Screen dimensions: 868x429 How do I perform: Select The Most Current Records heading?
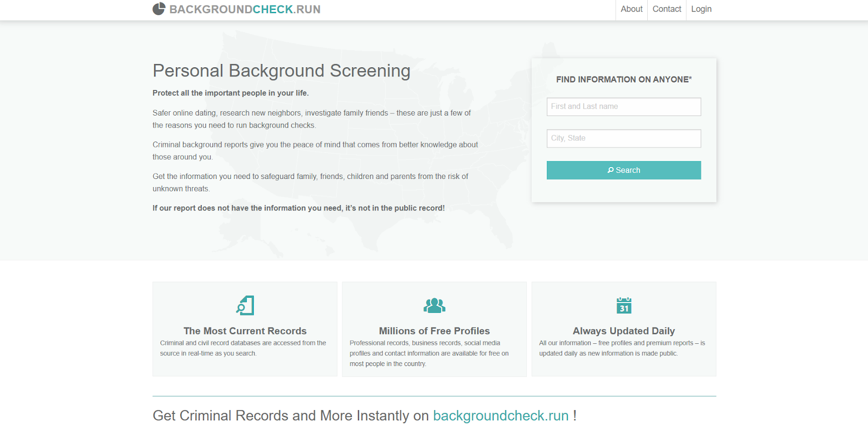[x=245, y=331]
